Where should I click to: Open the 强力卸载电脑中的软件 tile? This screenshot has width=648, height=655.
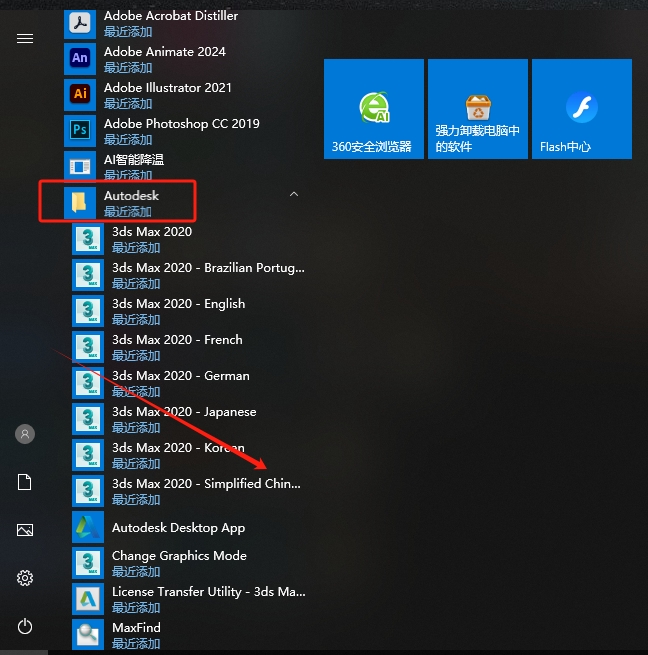[x=477, y=109]
